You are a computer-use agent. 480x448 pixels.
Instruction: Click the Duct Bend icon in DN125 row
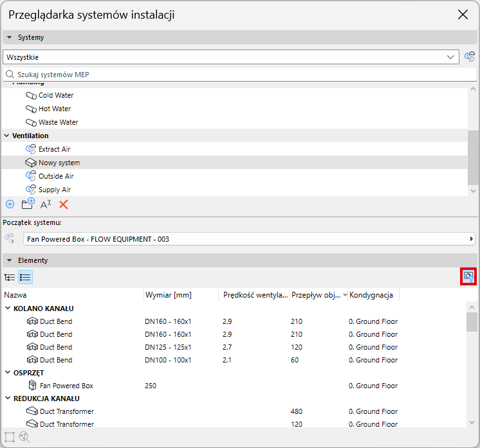point(32,347)
